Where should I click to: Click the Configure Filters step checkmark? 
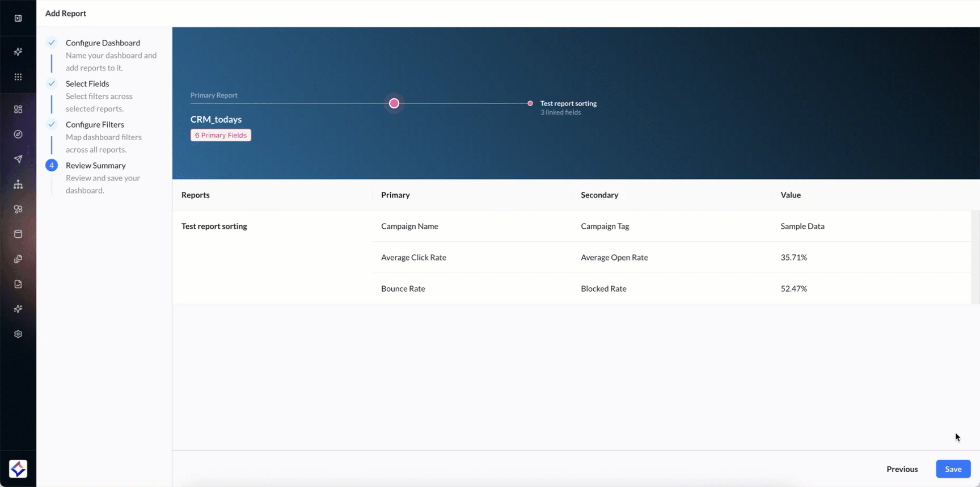coord(52,124)
